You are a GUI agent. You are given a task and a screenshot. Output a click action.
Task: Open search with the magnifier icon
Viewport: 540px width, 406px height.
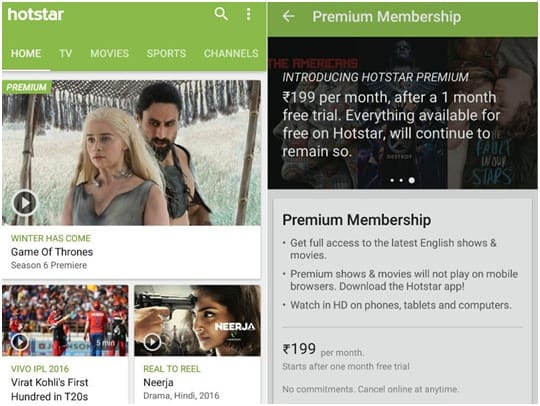(x=221, y=14)
